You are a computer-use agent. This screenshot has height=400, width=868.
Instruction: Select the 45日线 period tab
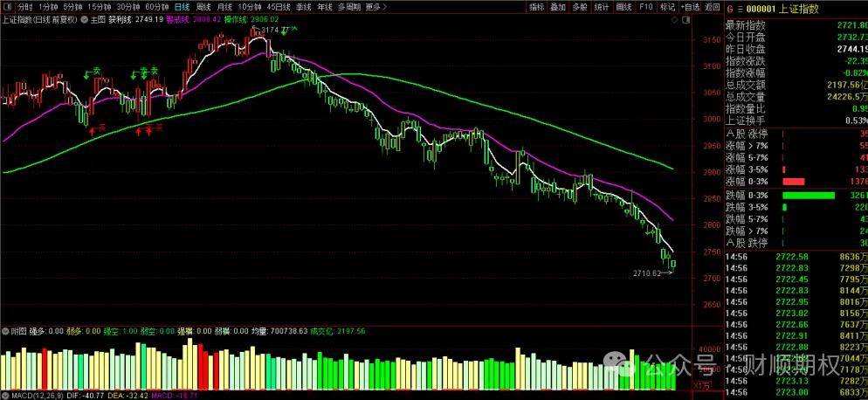(x=278, y=7)
